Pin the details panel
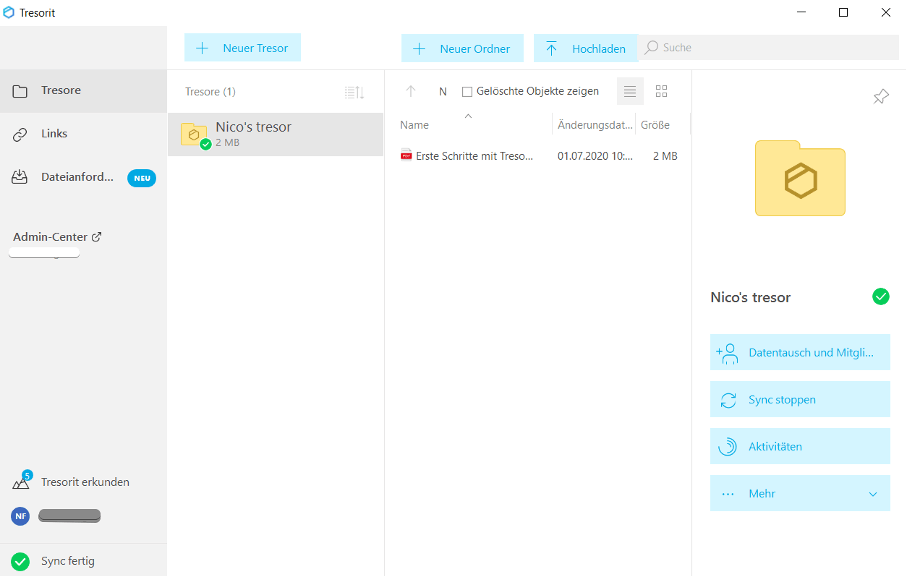Viewport: 906px width, 576px height. pyautogui.click(x=881, y=96)
